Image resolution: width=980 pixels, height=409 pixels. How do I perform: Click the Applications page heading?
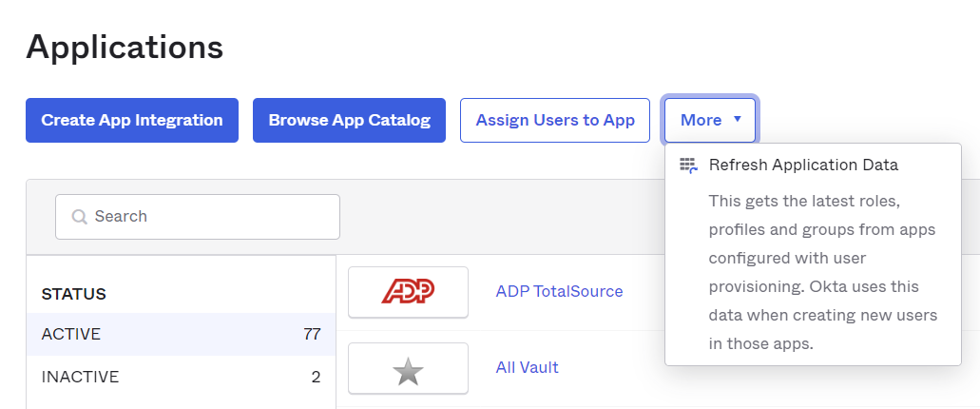pos(125,47)
